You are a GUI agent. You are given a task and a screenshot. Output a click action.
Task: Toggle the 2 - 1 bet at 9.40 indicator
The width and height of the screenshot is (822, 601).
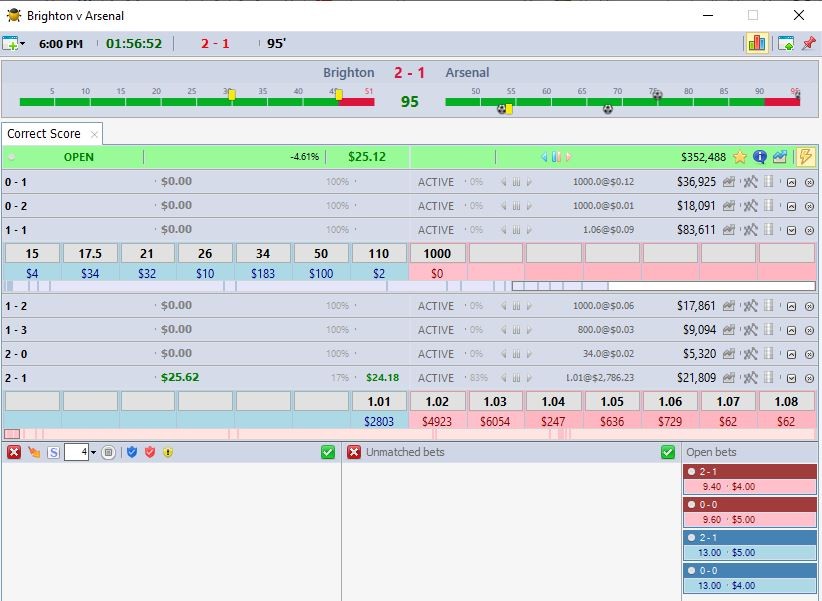691,471
